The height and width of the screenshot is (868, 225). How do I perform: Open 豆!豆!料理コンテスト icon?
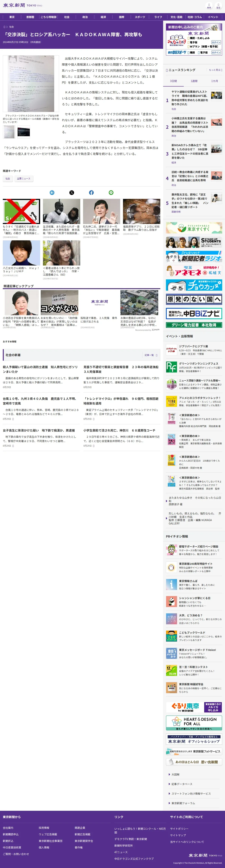coord(171,671)
